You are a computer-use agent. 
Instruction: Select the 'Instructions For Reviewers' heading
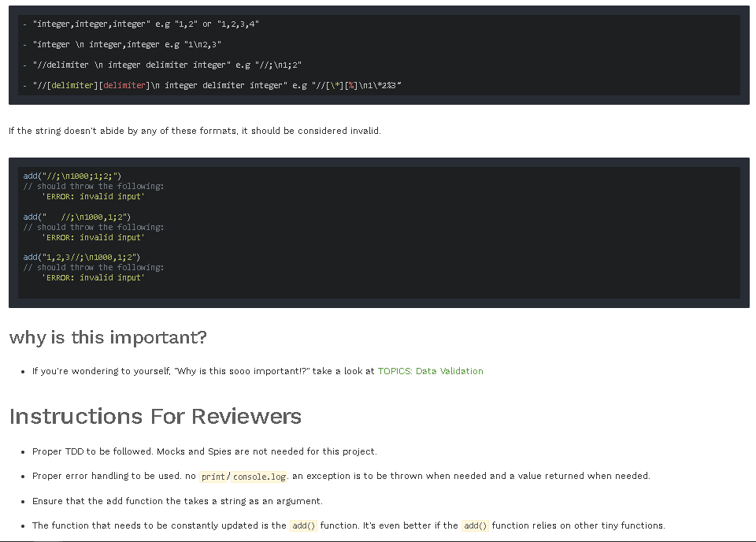pos(155,416)
